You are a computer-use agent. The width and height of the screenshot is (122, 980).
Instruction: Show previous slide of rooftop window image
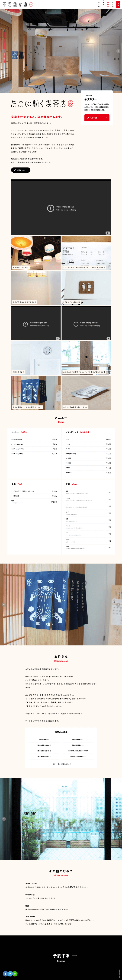3,819
